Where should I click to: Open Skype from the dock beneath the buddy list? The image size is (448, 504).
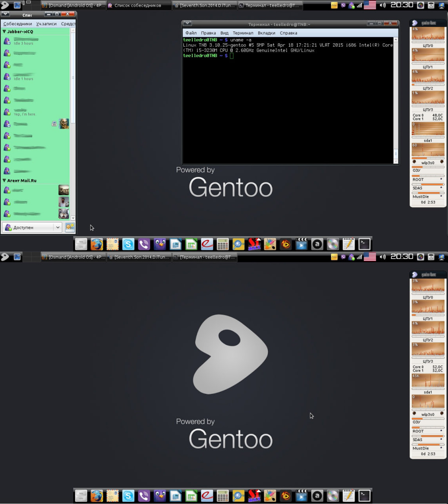[128, 245]
